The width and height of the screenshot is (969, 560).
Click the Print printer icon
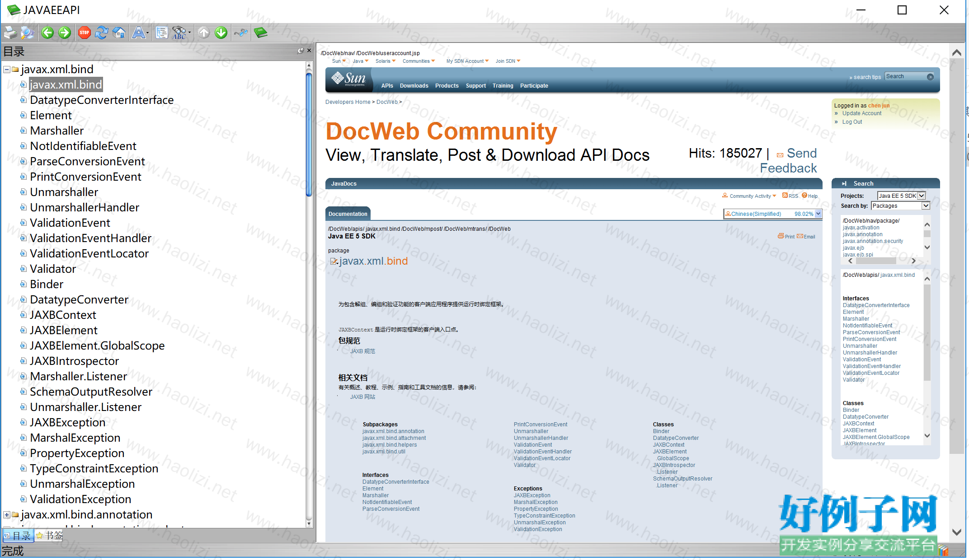10,33
